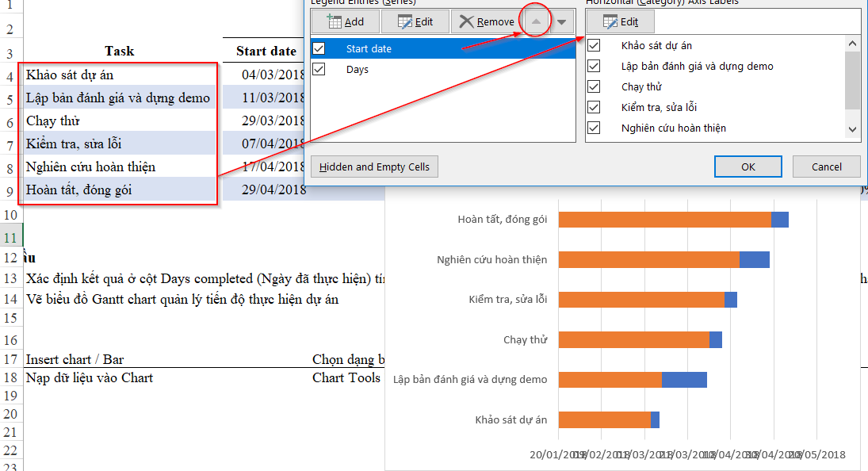This screenshot has height=471, width=868.
Task: Open Hidden and Empty Cells settings
Action: click(374, 167)
